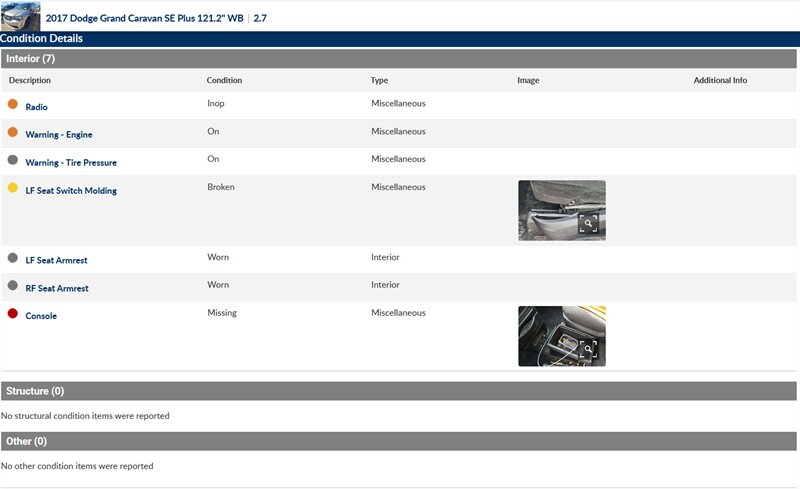Open the Warning - Engine item link

pos(59,135)
